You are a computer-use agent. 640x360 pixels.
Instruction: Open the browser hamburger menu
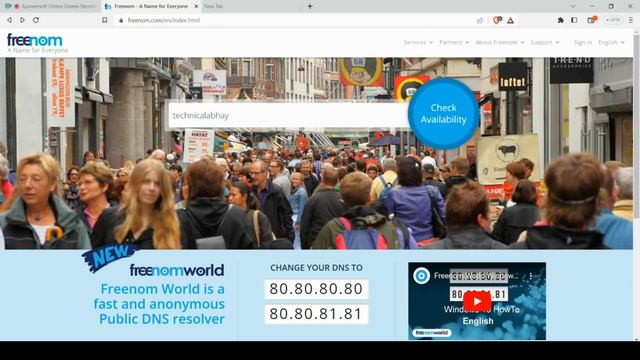(631, 20)
